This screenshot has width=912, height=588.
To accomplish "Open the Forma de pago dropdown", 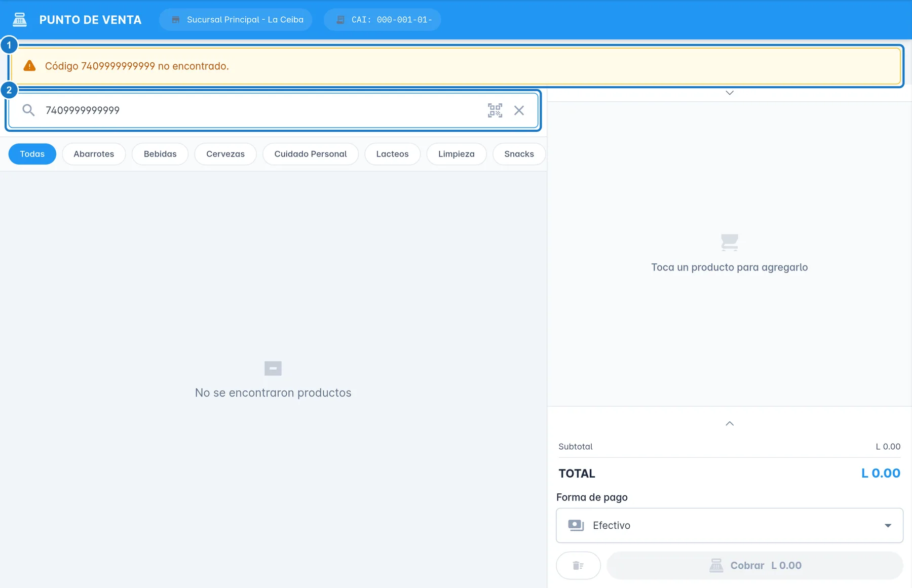I will click(x=730, y=525).
